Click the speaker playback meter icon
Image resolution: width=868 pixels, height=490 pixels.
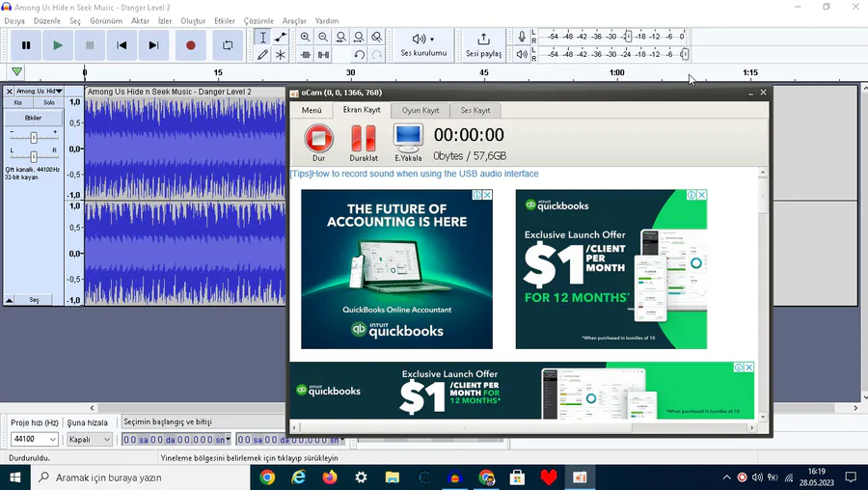(522, 54)
